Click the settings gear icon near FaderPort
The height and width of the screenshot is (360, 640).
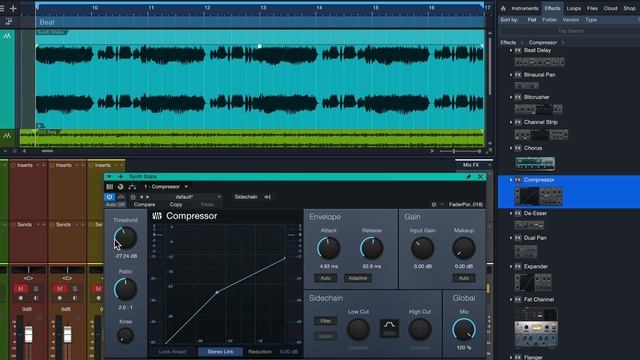[433, 204]
